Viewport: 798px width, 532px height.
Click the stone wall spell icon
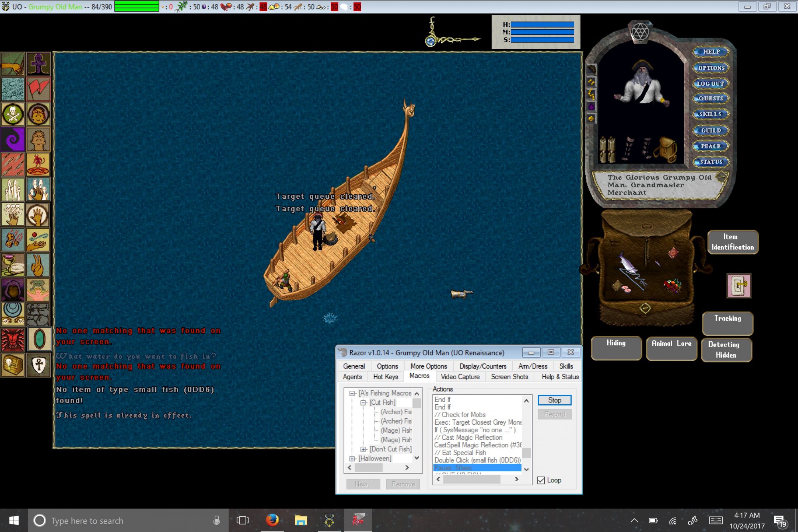coord(38,314)
